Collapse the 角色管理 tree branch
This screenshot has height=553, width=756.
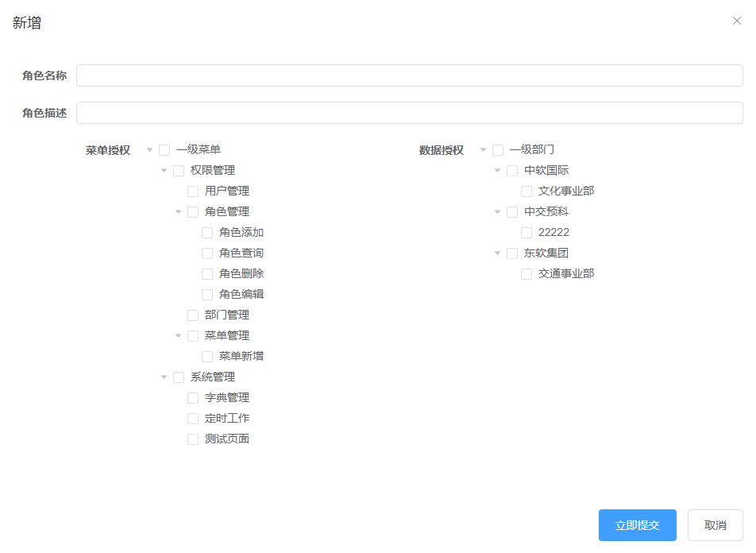[x=178, y=211]
